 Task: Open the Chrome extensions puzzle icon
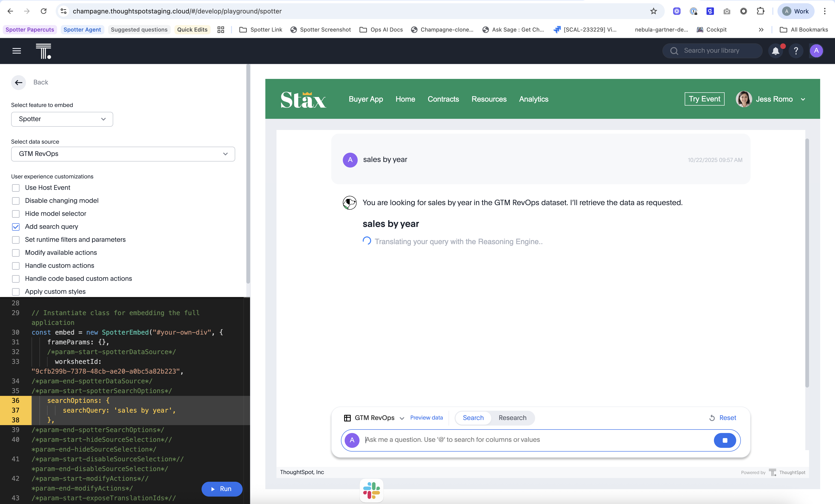click(760, 11)
